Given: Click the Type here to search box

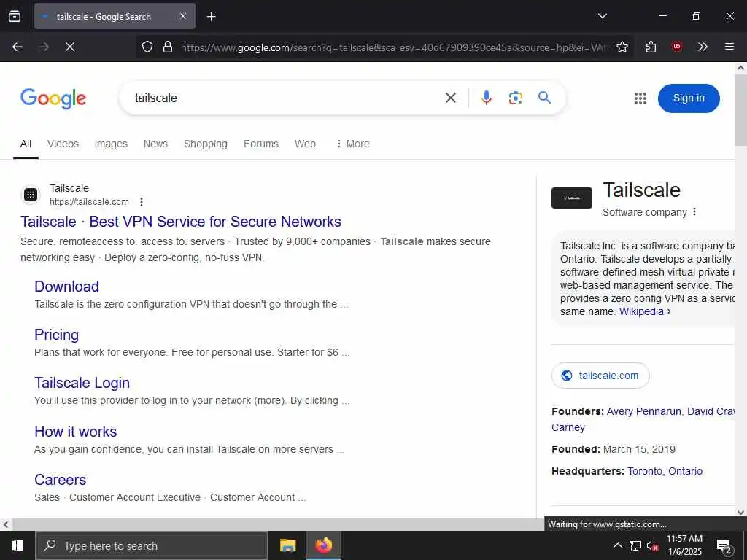Looking at the screenshot, I should 152,545.
